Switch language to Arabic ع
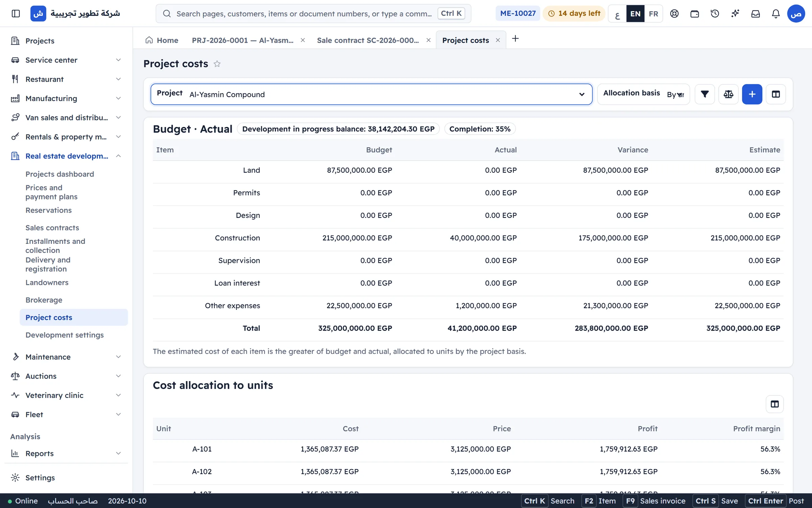The width and height of the screenshot is (812, 508). (617, 14)
